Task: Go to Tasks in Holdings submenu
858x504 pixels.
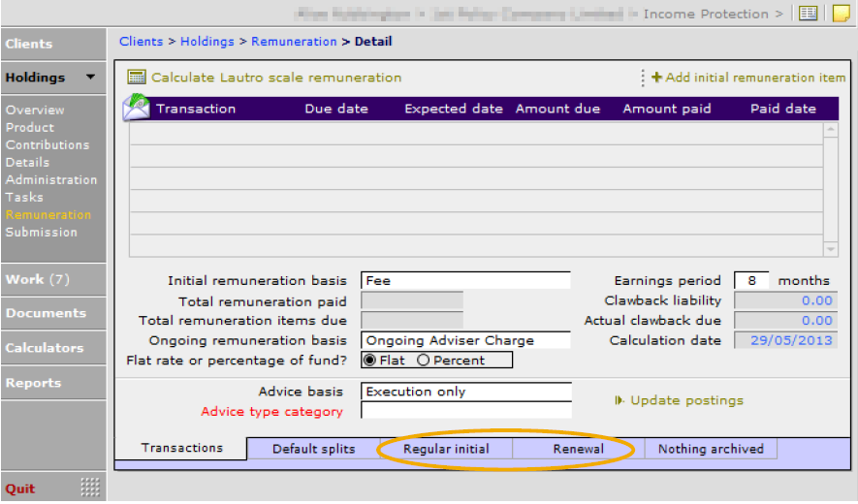Action: (24, 198)
